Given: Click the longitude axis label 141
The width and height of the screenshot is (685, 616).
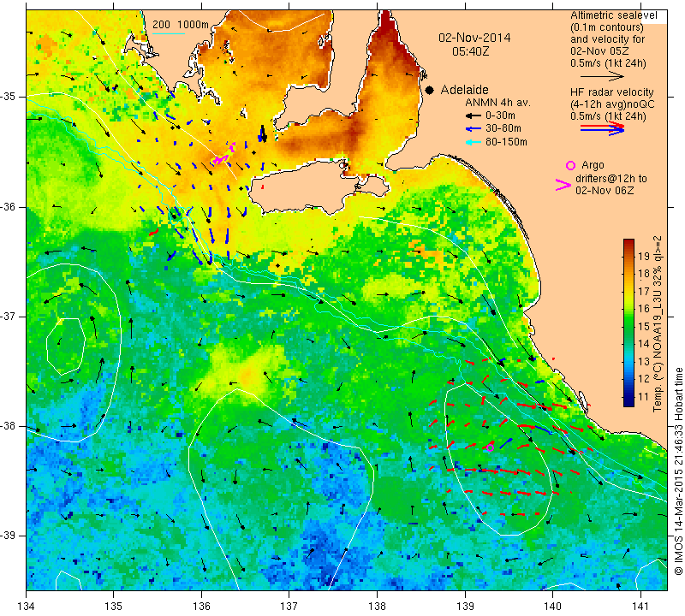Looking at the screenshot, I should click(640, 607).
